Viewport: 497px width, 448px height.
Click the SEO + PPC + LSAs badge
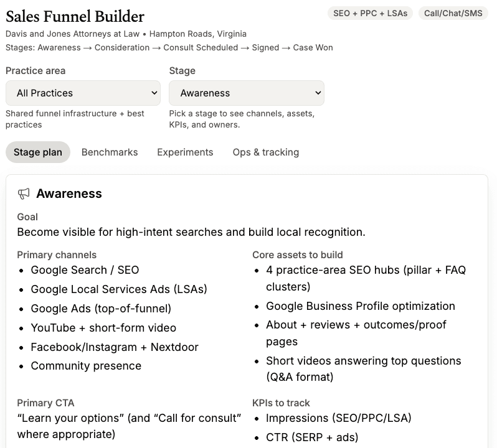(x=370, y=13)
